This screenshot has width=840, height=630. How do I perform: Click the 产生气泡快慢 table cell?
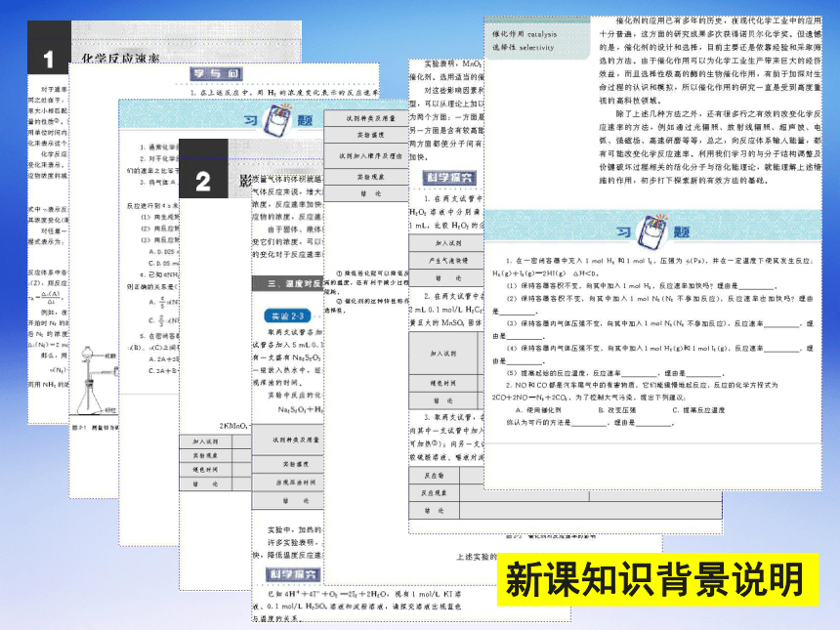(448, 261)
